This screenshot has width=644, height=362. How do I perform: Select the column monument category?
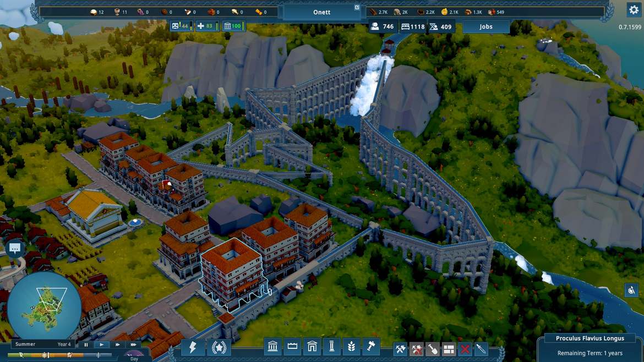[331, 347]
